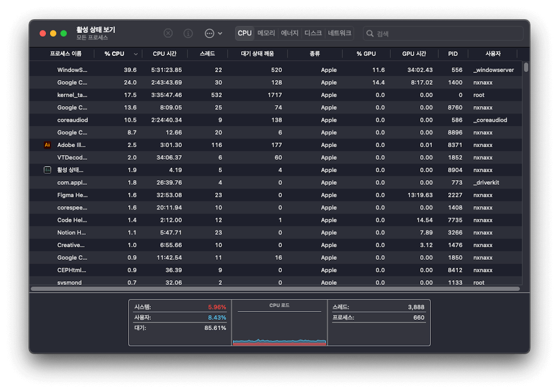Click the _coreaudiod user cell
This screenshot has height=392, width=559.
point(490,120)
